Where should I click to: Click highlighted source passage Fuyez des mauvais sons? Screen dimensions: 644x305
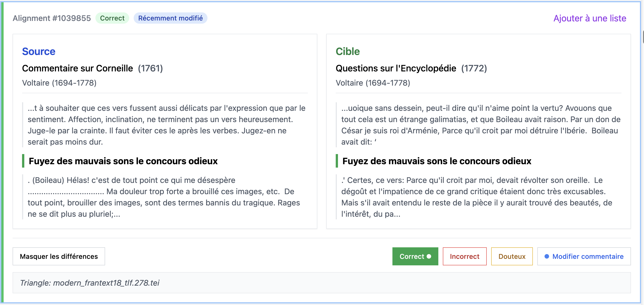(x=123, y=161)
